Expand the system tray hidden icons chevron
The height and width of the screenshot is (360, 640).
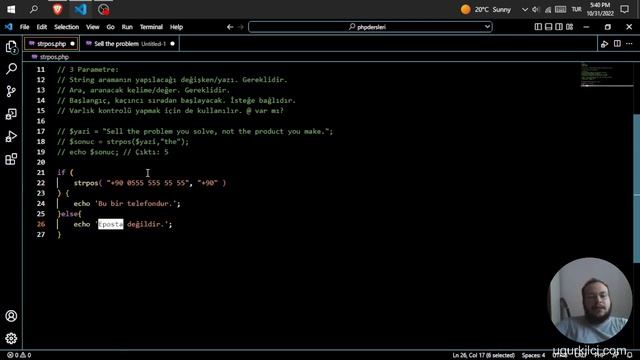(x=524, y=9)
